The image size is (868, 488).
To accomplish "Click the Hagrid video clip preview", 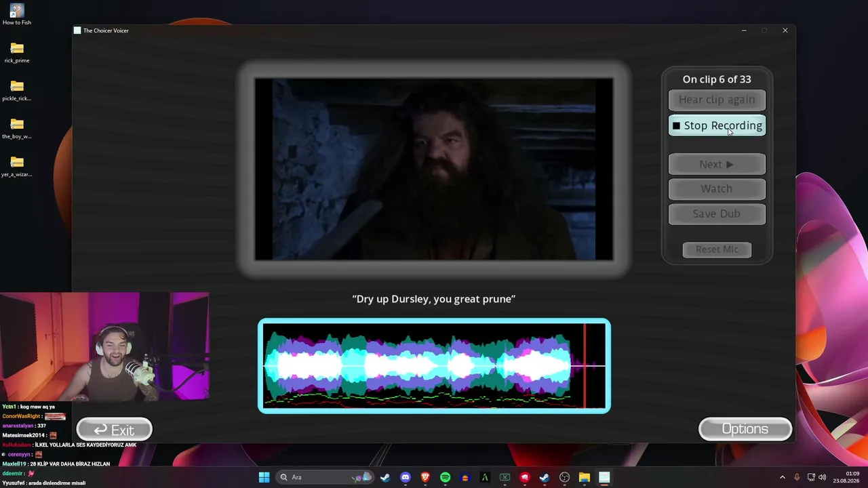I will coord(434,169).
